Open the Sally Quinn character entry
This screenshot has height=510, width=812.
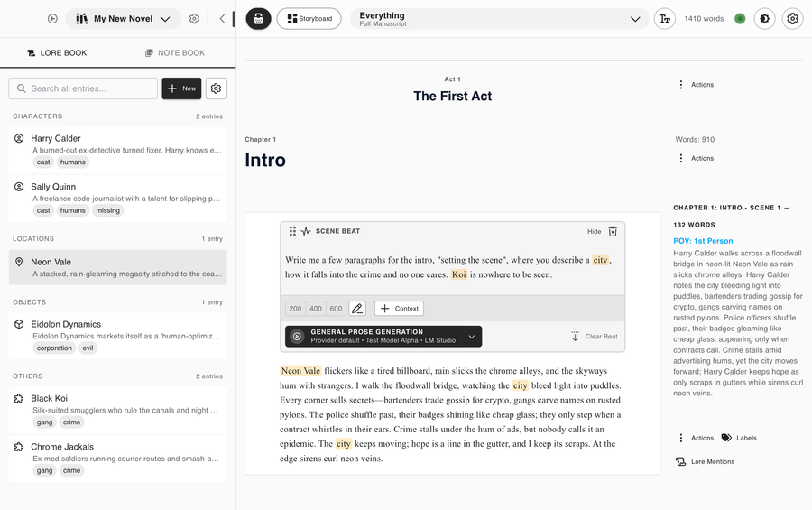[x=118, y=198]
